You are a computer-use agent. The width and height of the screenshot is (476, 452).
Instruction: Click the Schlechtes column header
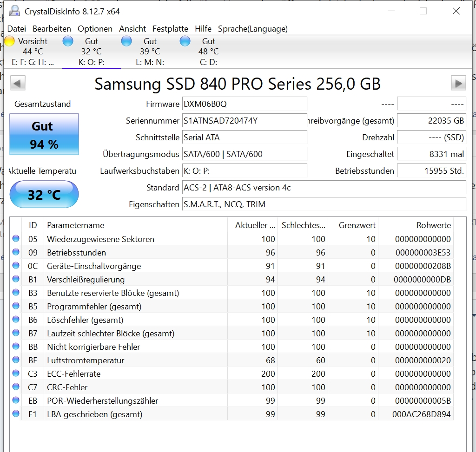click(x=303, y=225)
